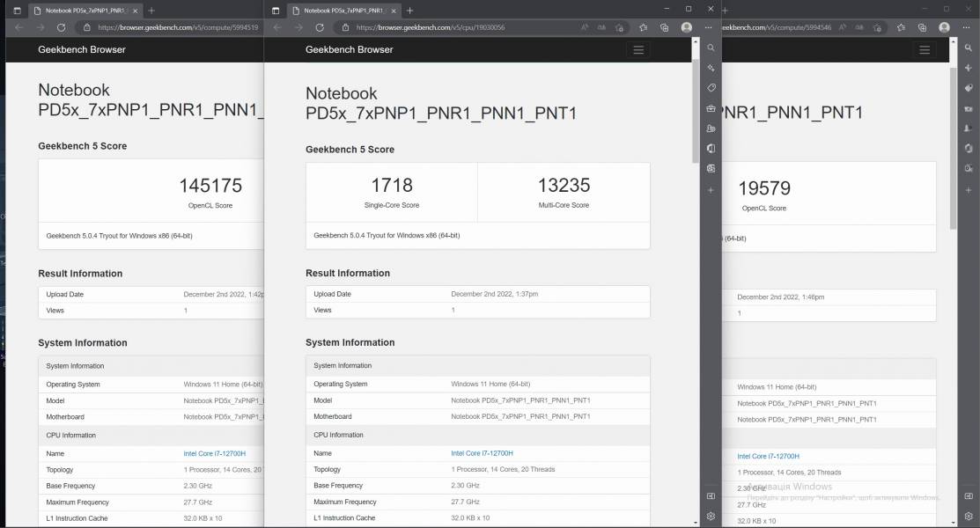The width and height of the screenshot is (980, 528).
Task: Click the 13235 Multi-Core Score
Action: click(x=564, y=185)
